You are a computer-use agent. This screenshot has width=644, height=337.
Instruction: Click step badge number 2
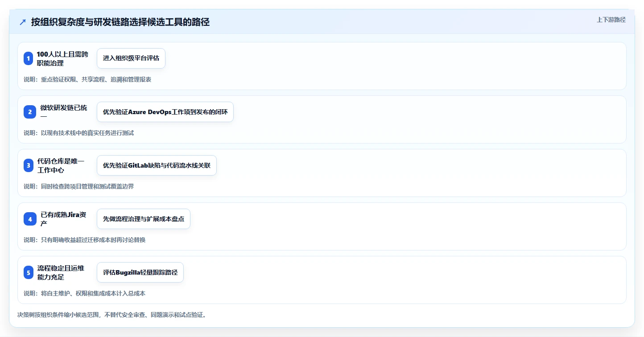(30, 112)
